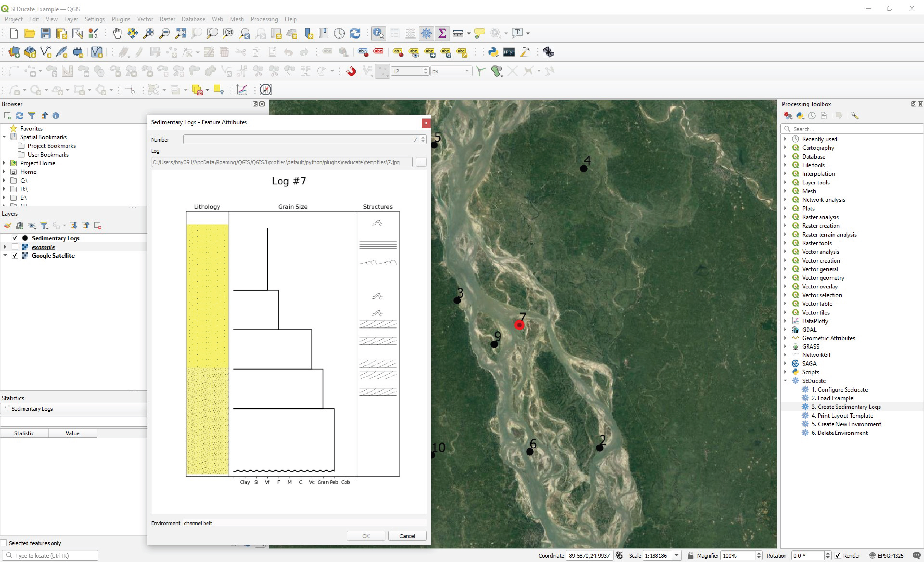This screenshot has height=562, width=924.
Task: Expand the Recently Used tools section
Action: (x=787, y=139)
